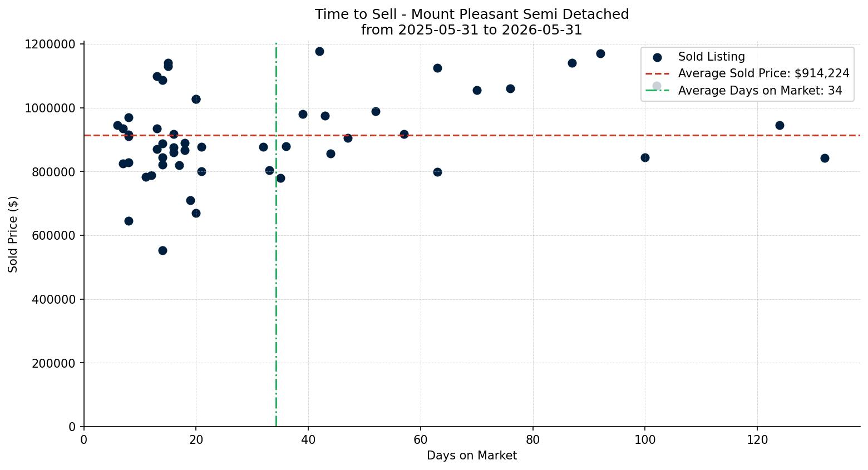Click the Average Sold Price legend entry
868x470 pixels.
coord(747,73)
